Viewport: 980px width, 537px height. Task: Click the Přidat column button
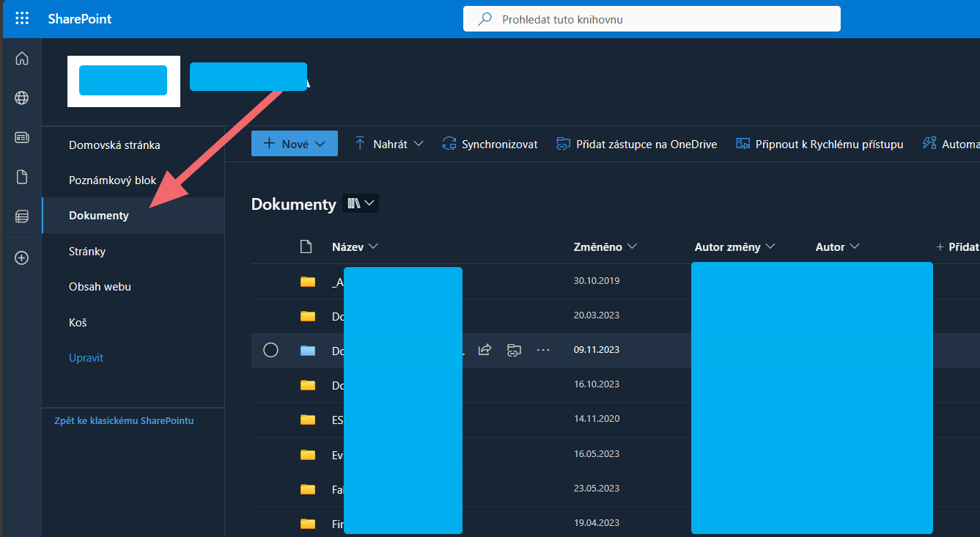pyautogui.click(x=957, y=247)
